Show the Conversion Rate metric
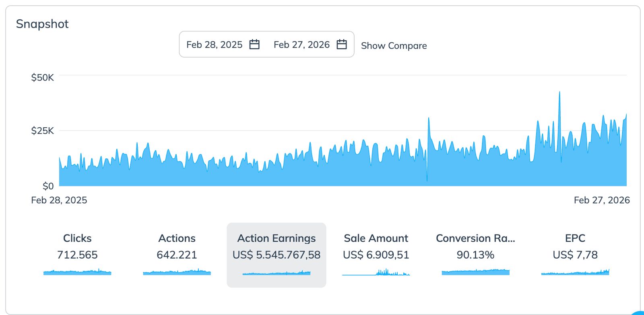This screenshot has width=644, height=315. click(x=475, y=238)
